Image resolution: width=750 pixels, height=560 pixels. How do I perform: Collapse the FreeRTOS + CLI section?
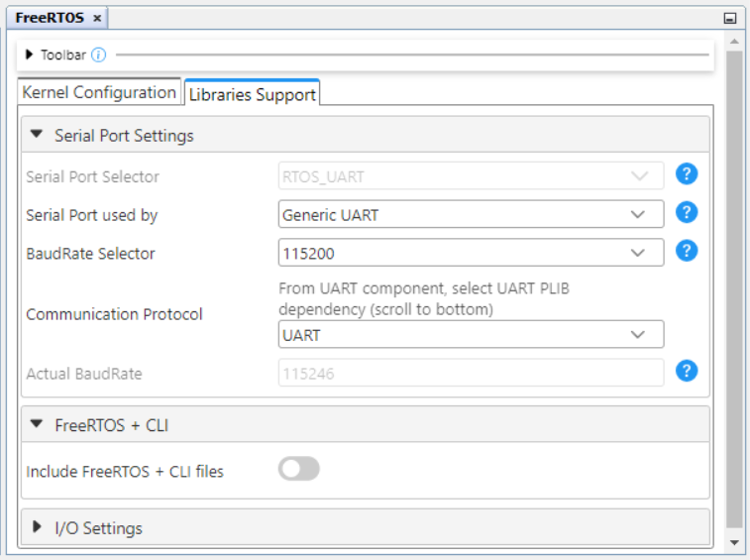[x=37, y=423]
